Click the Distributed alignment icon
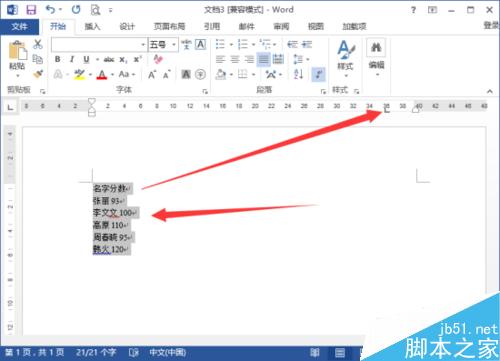Image resolution: width=500 pixels, height=361 pixels. [x=278, y=59]
